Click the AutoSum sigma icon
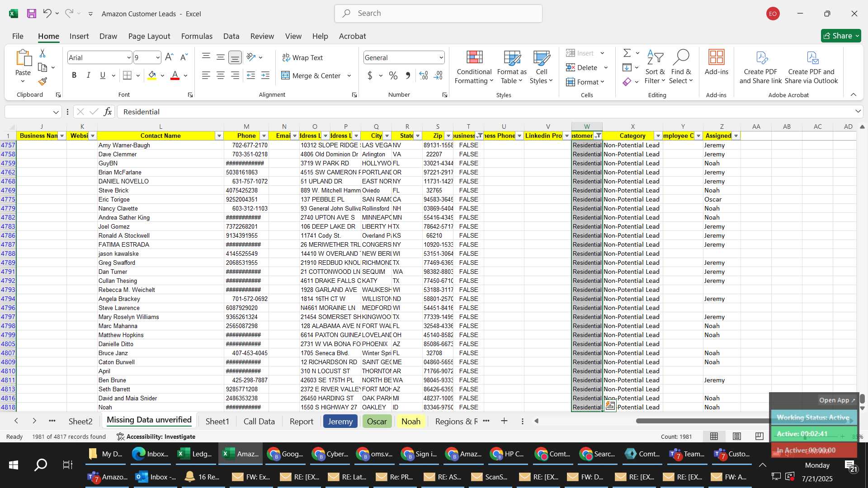This screenshot has height=488, width=868. [x=627, y=53]
